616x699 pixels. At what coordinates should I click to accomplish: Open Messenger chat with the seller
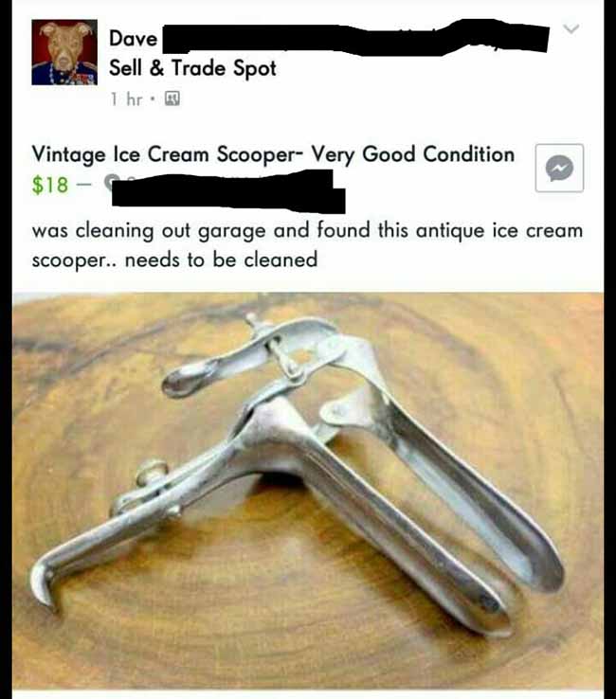[559, 168]
